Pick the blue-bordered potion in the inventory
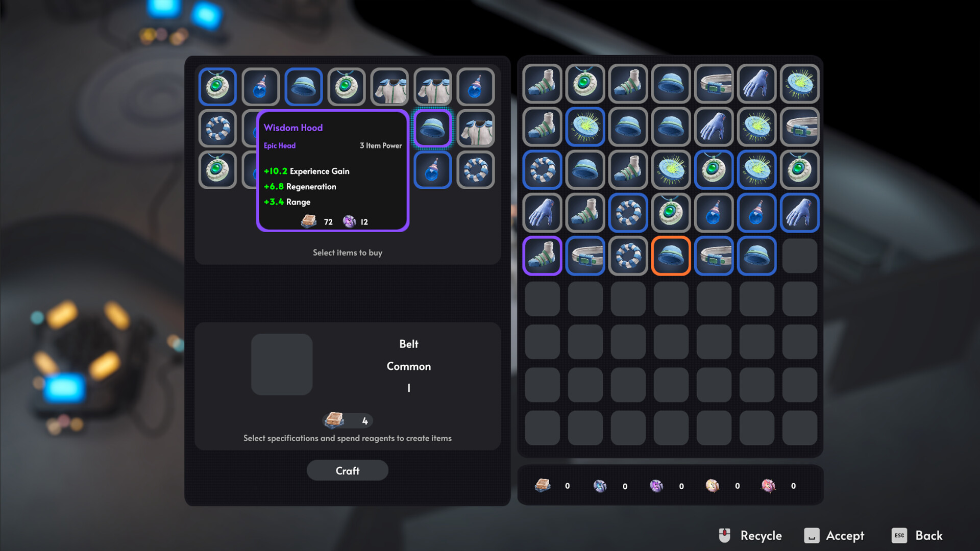The height and width of the screenshot is (551, 980). 756,213
